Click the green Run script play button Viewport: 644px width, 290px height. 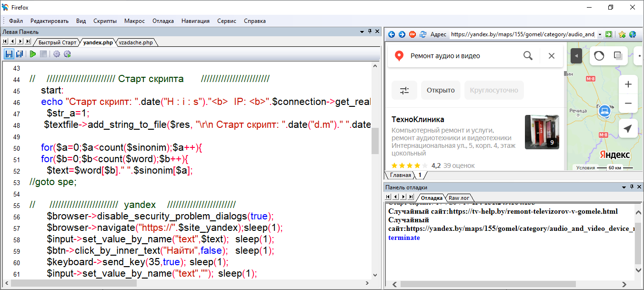click(32, 54)
